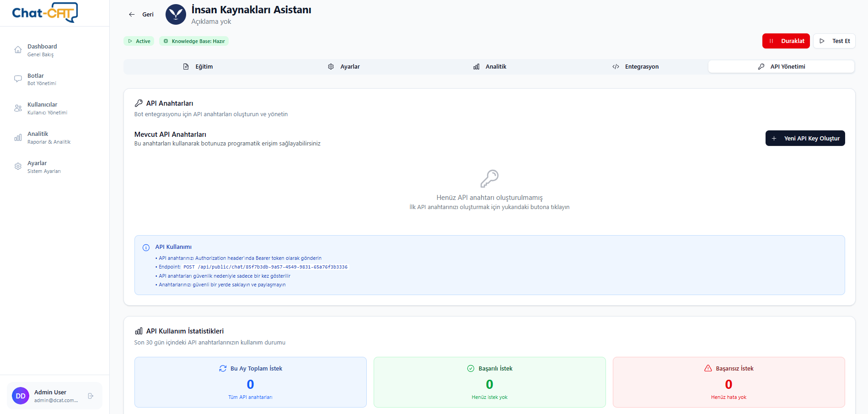Open the Entegrasyon tab
Screen dimensions: 868x414
point(635,67)
